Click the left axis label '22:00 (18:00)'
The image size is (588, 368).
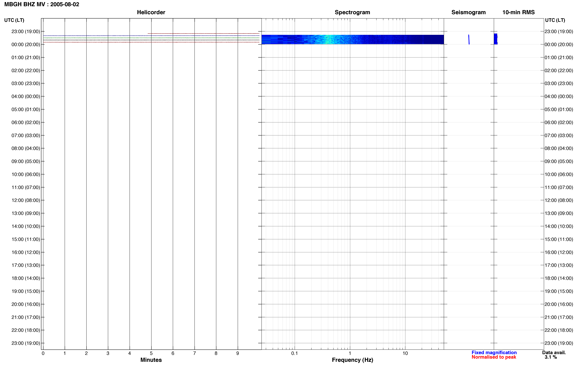26,330
